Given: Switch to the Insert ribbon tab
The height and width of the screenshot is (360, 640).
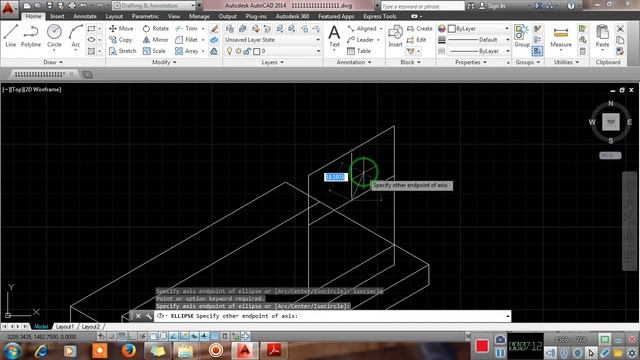Looking at the screenshot, I should (x=57, y=16).
